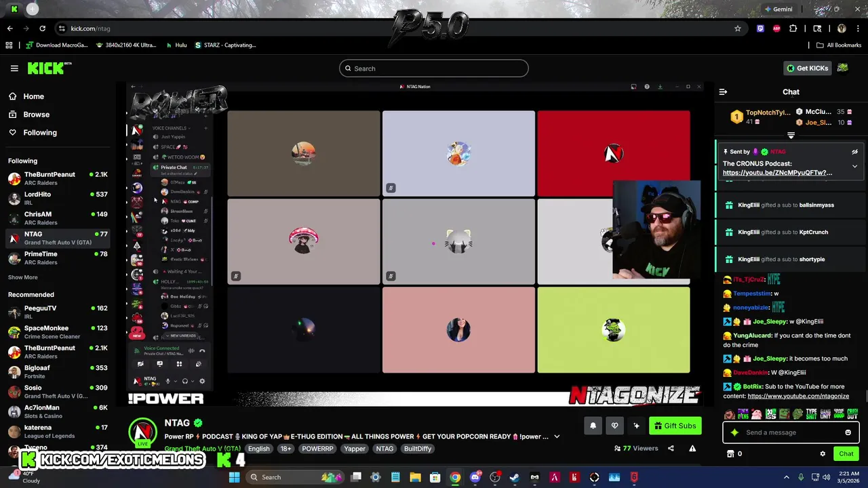Open the STARZ bookmark

(x=225, y=45)
